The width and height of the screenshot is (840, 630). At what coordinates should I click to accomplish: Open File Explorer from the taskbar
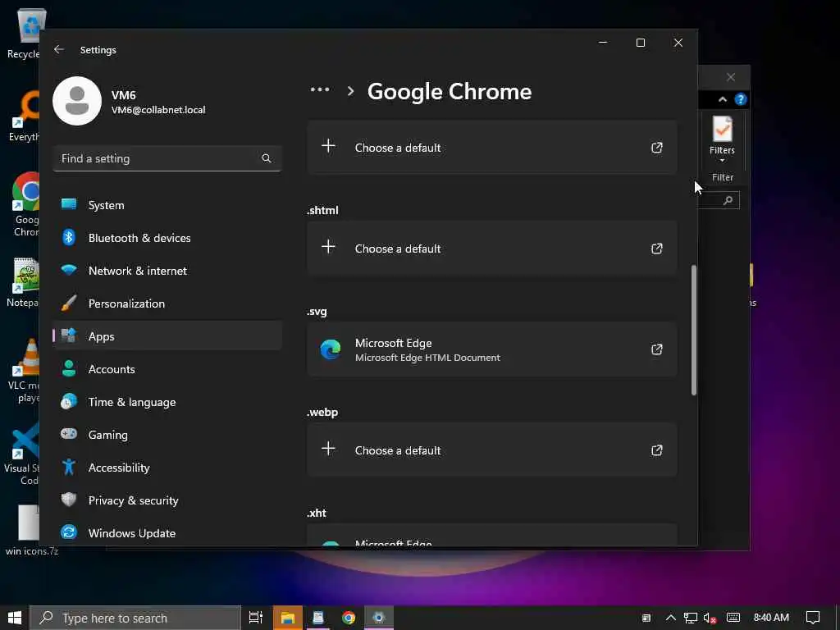tap(288, 618)
